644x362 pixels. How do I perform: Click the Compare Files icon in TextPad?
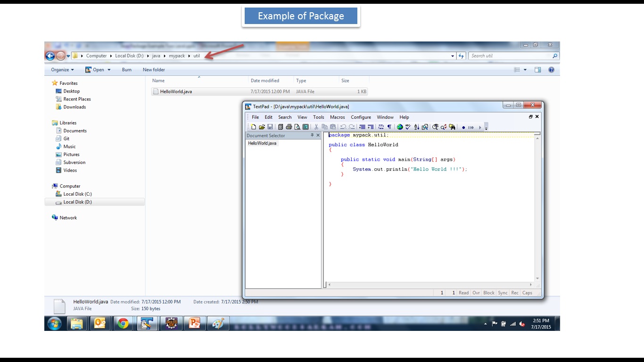pos(425,127)
